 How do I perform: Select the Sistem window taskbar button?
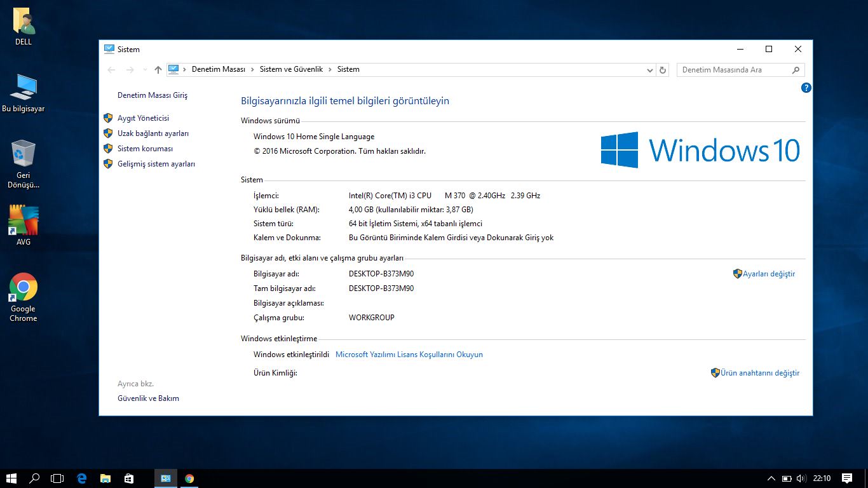[x=166, y=478]
